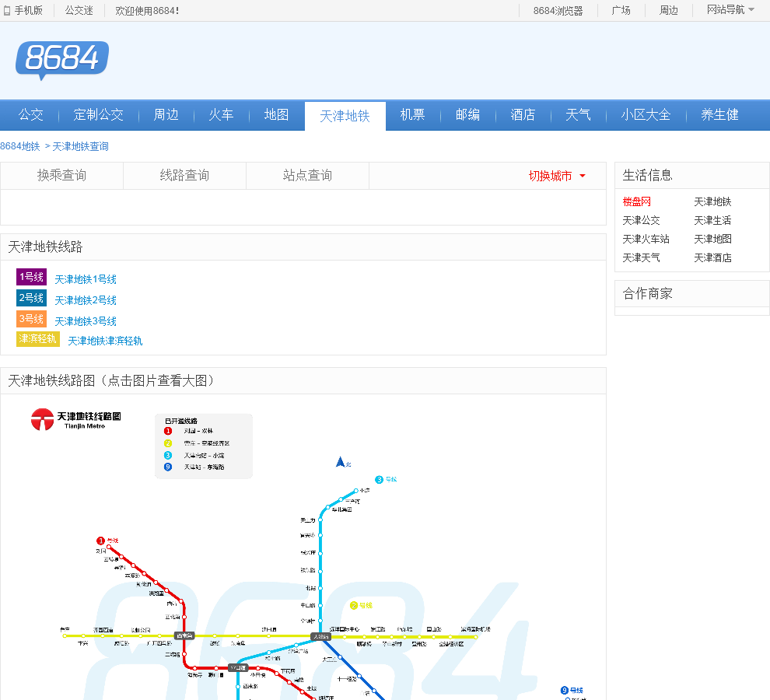
Task: Click the 合作商家 panel heading
Action: 647,294
